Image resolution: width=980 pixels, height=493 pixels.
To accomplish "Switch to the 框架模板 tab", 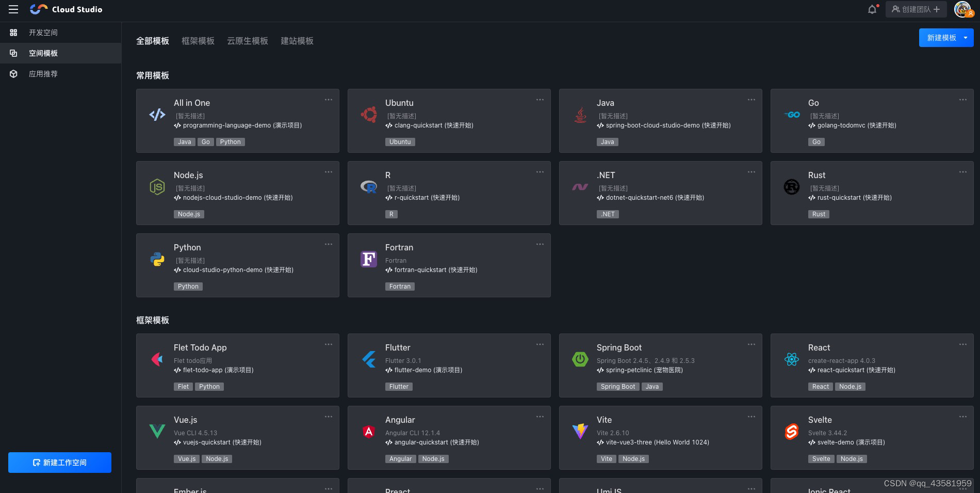I will point(198,41).
